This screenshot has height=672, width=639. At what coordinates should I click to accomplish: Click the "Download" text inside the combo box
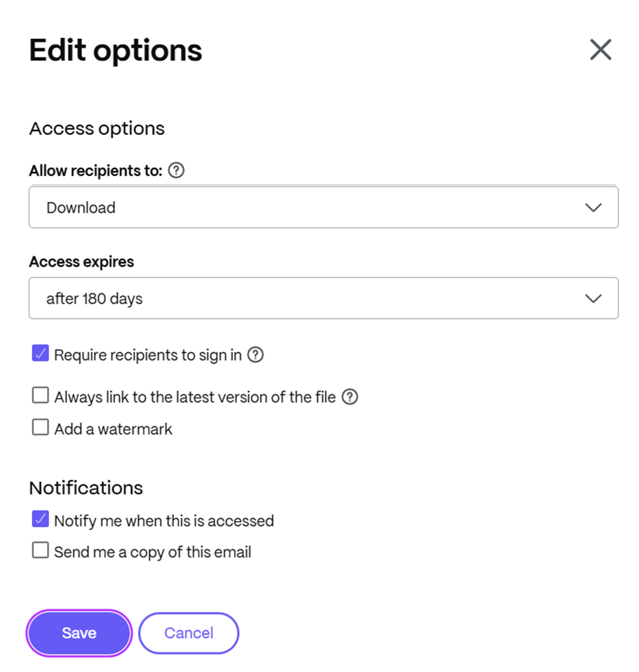coord(81,207)
